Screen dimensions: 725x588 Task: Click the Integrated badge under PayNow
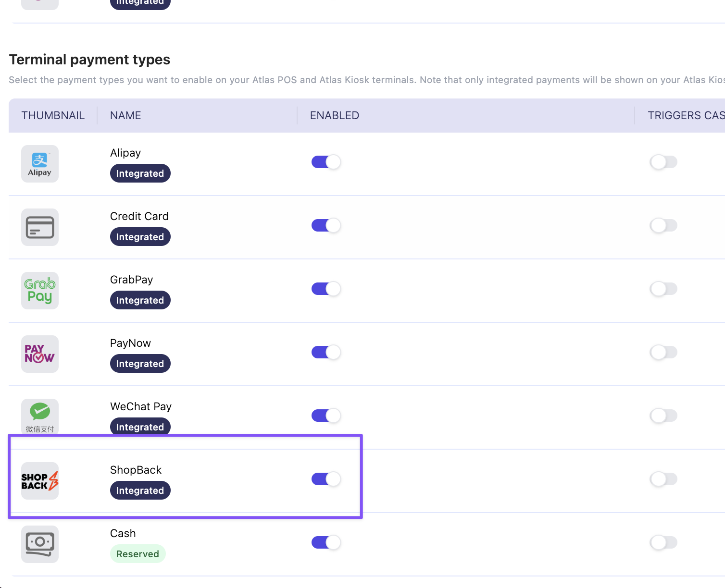click(140, 364)
